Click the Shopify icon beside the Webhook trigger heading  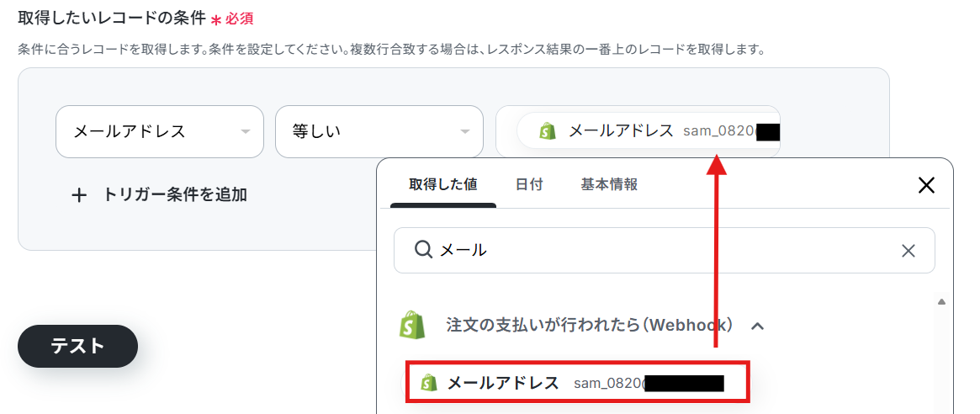pos(412,325)
